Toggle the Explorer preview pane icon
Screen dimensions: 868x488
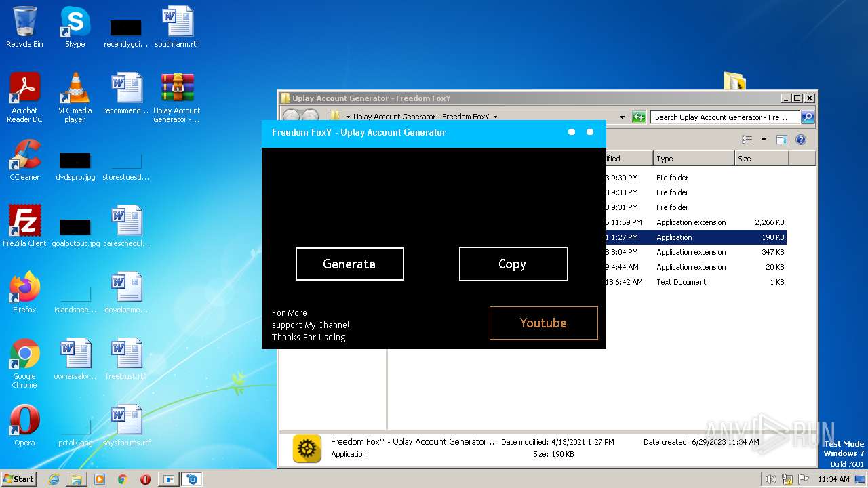[x=782, y=140]
